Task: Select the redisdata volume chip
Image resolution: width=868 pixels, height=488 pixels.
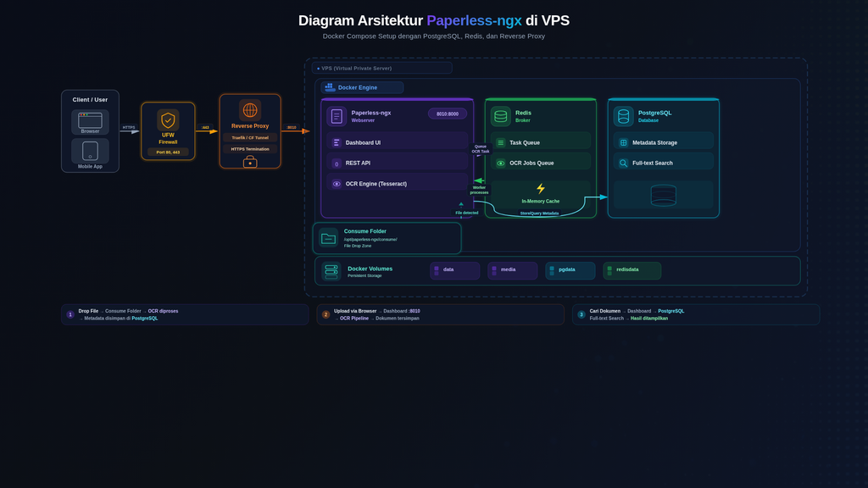Action: pos(632,270)
